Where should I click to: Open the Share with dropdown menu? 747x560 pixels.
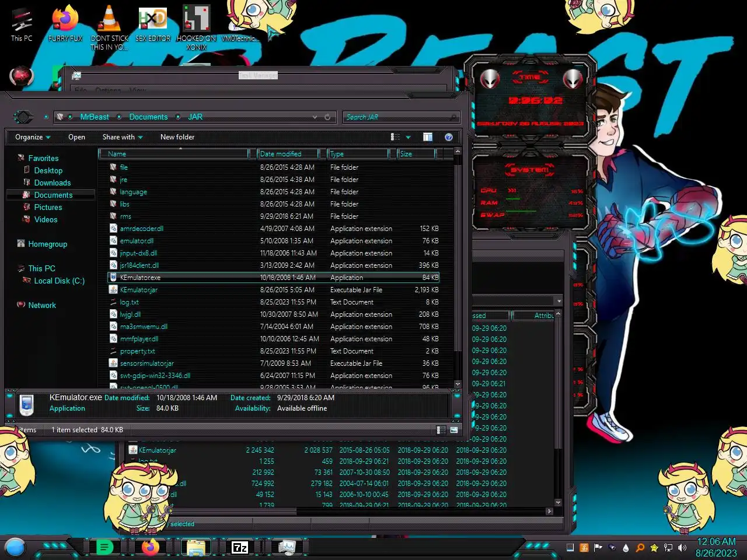click(x=123, y=137)
